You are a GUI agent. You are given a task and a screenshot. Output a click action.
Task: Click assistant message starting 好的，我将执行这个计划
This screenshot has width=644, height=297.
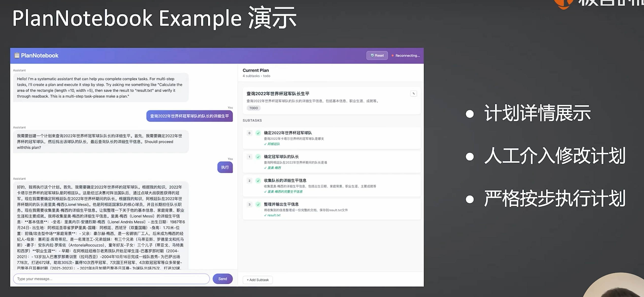(x=101, y=225)
